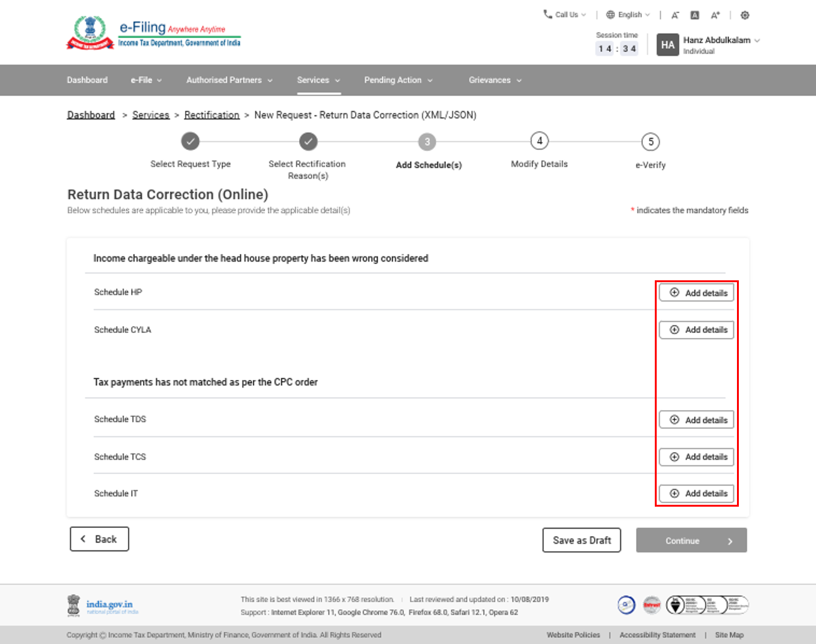This screenshot has width=816, height=644.
Task: Open the Pending Action menu
Action: pyautogui.click(x=398, y=80)
